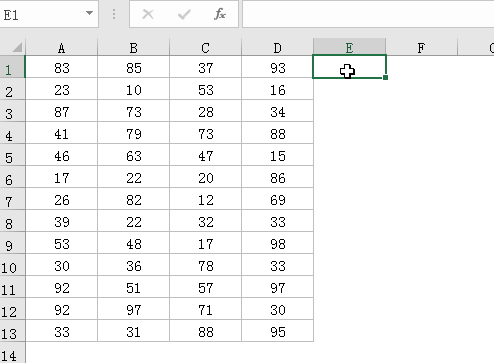Click cell C10 containing 78
Image resolution: width=494 pixels, height=363 pixels.
(x=205, y=265)
